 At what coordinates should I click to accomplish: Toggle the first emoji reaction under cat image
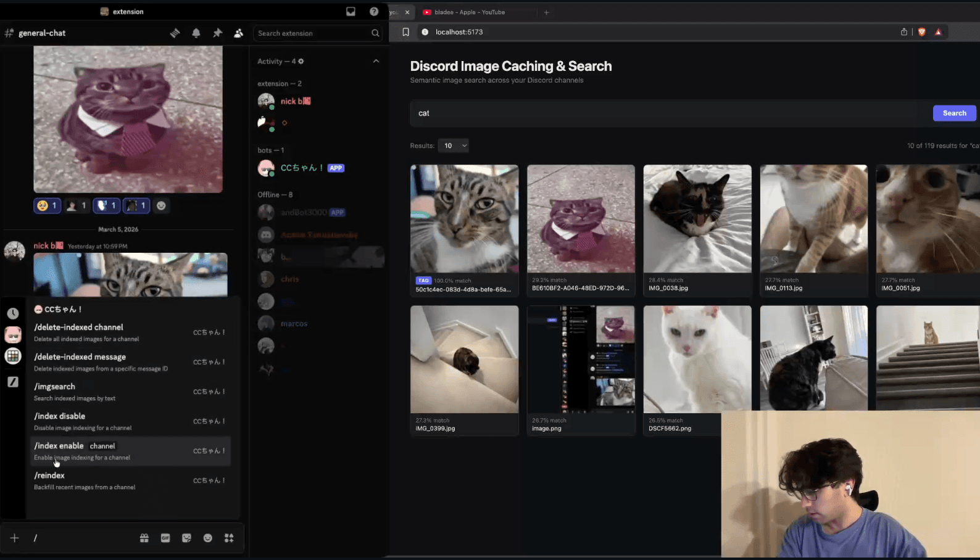47,206
